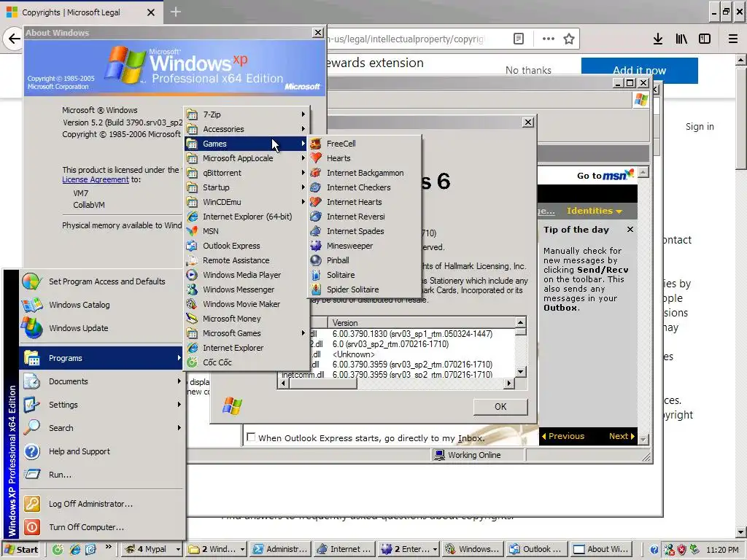Image resolution: width=747 pixels, height=560 pixels.
Task: Open Internet Backgammon game
Action: click(x=365, y=173)
